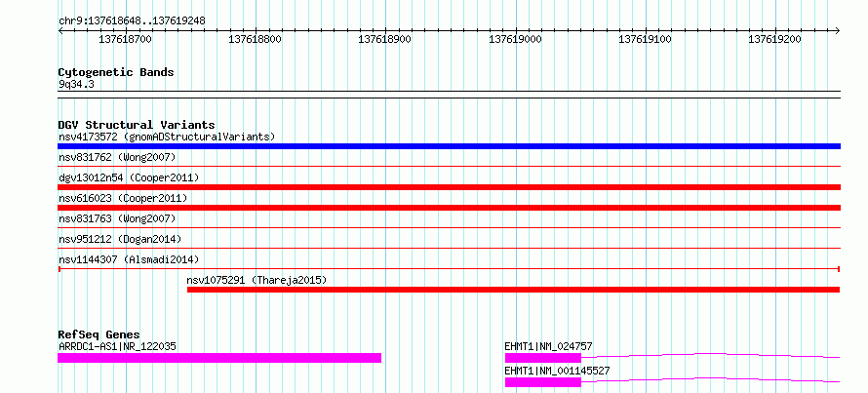Click the ARRDC1-AS1 magenta exon bar
Image resolution: width=868 pixels, height=393 pixels.
219,358
